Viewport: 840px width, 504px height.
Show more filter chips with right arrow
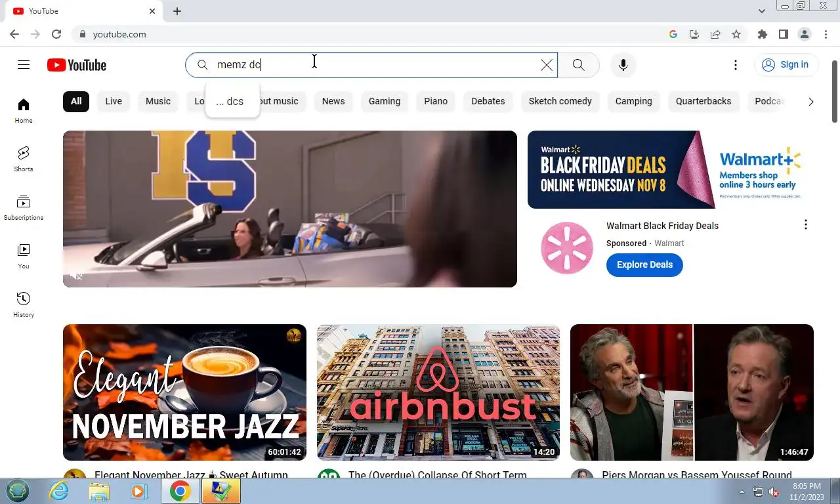tap(810, 102)
